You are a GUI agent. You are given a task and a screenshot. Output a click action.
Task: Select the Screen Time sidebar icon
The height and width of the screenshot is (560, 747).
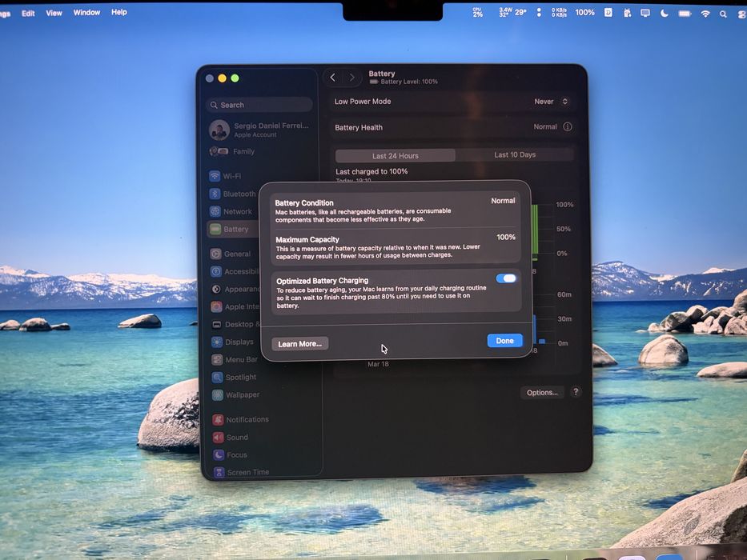tap(219, 472)
